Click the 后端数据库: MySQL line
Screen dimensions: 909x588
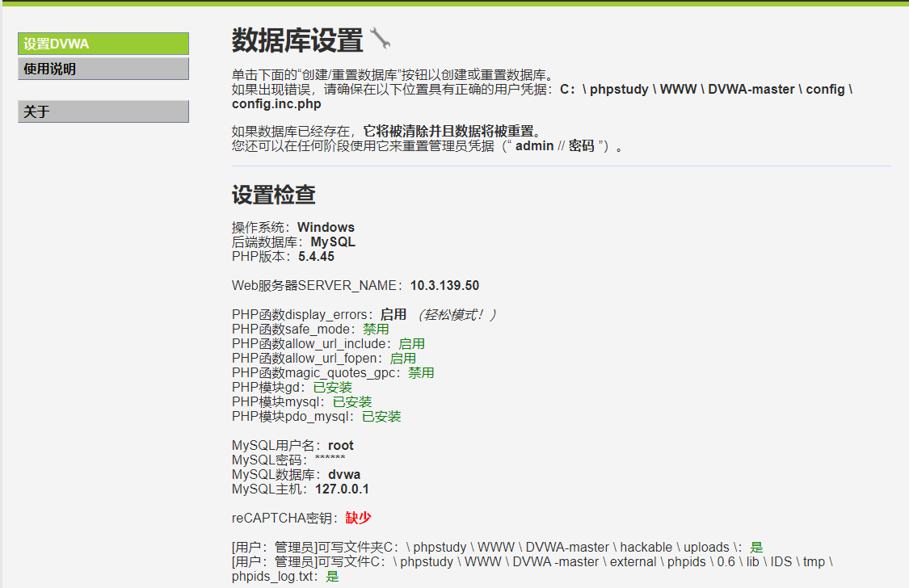pyautogui.click(x=293, y=242)
